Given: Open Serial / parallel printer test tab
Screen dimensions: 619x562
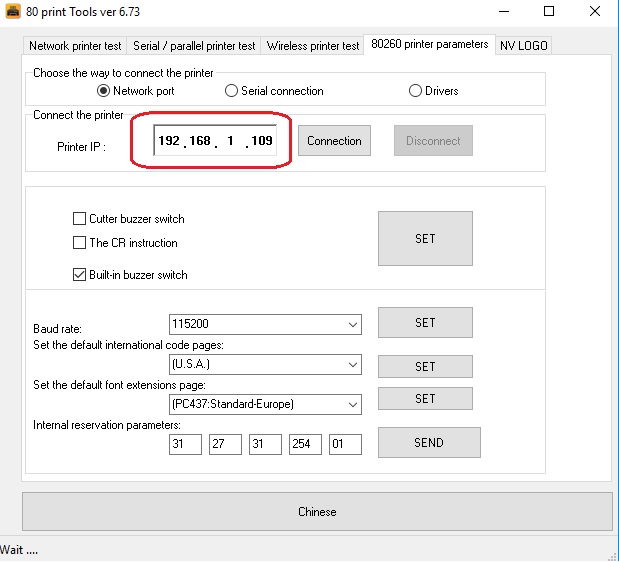Looking at the screenshot, I should click(x=194, y=46).
